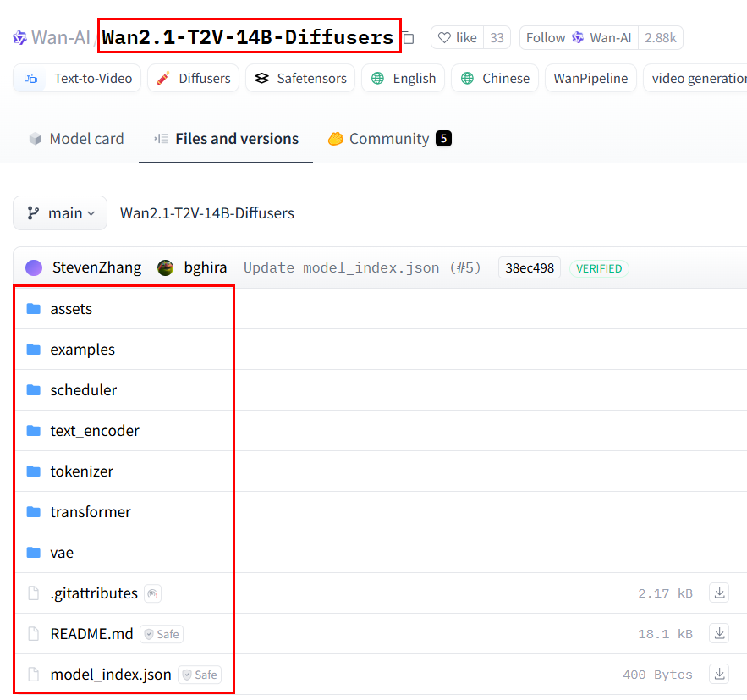Select the English language tag
This screenshot has height=700, width=747.
pyautogui.click(x=403, y=78)
